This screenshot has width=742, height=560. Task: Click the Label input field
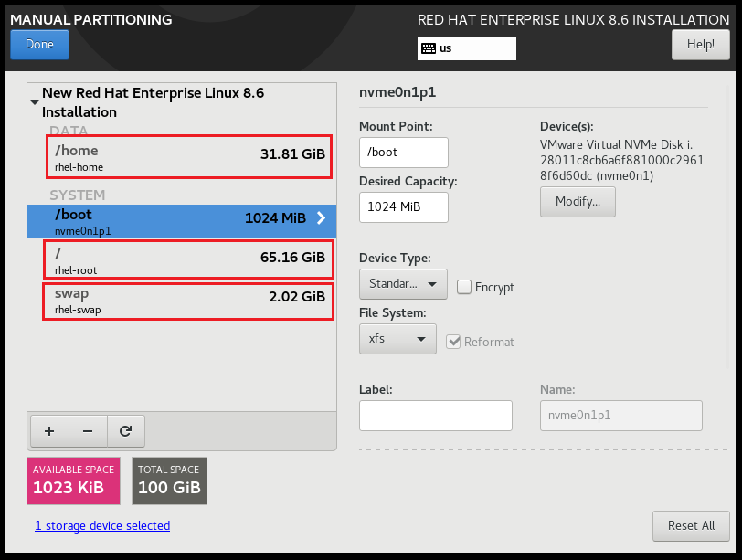click(435, 416)
